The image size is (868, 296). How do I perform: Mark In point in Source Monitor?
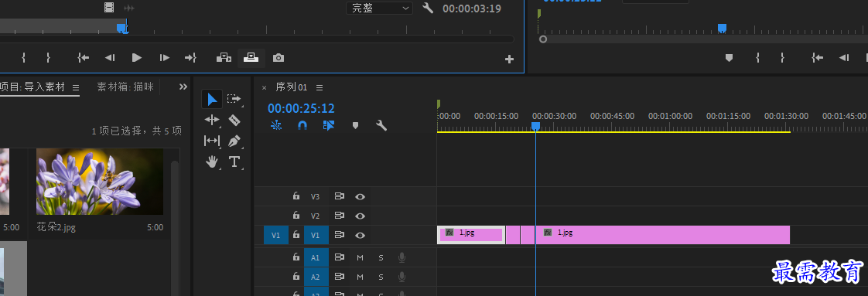pos(24,57)
